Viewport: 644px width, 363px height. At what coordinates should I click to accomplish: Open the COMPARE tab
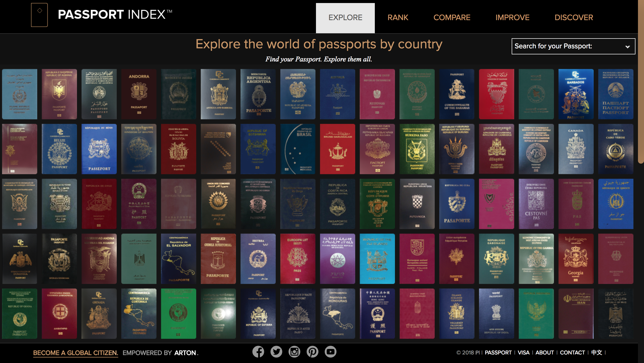(x=452, y=18)
